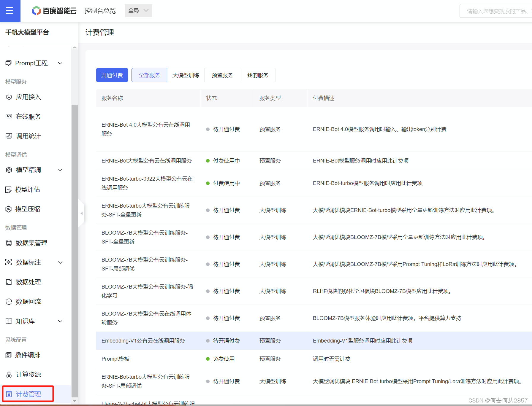This screenshot has height=406, width=532.
Task: Click the sidebar scrollbar down arrow
Action: click(75, 401)
